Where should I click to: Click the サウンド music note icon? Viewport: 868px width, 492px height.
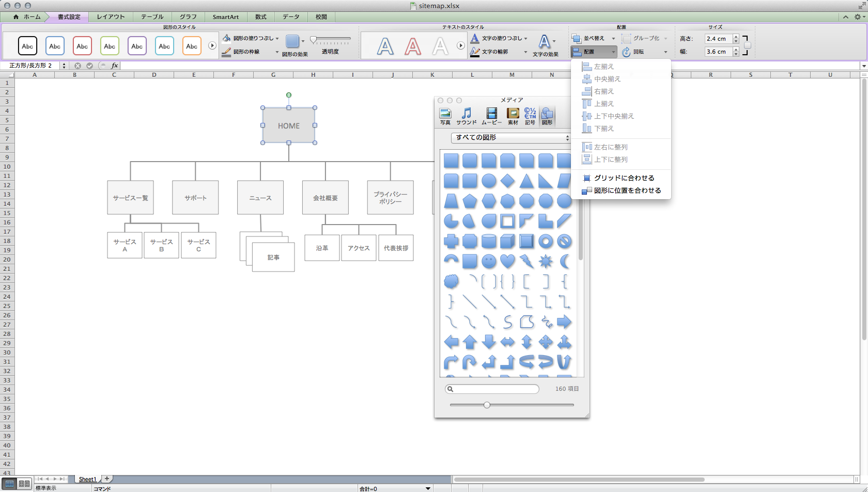[x=467, y=115]
